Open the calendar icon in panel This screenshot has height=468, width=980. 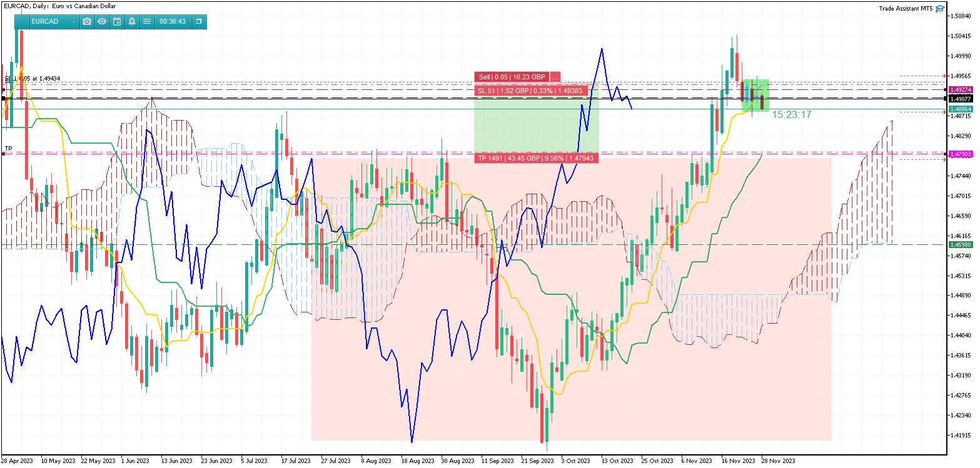coord(117,21)
